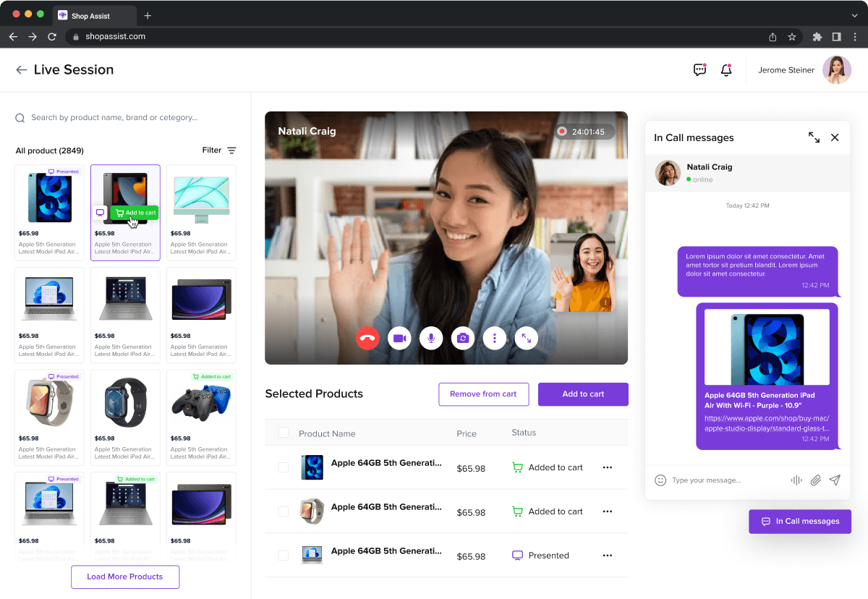Screen dimensions: 868x599
Task: Click Load More Products
Action: 125,577
